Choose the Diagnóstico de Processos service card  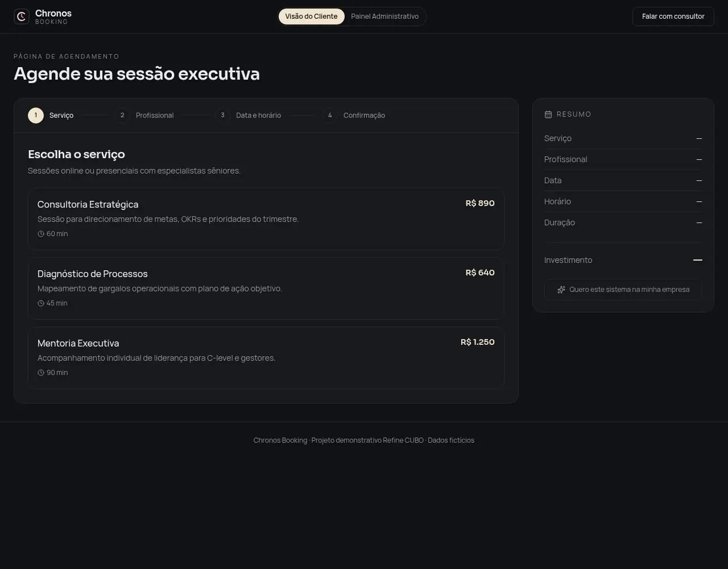click(x=266, y=288)
